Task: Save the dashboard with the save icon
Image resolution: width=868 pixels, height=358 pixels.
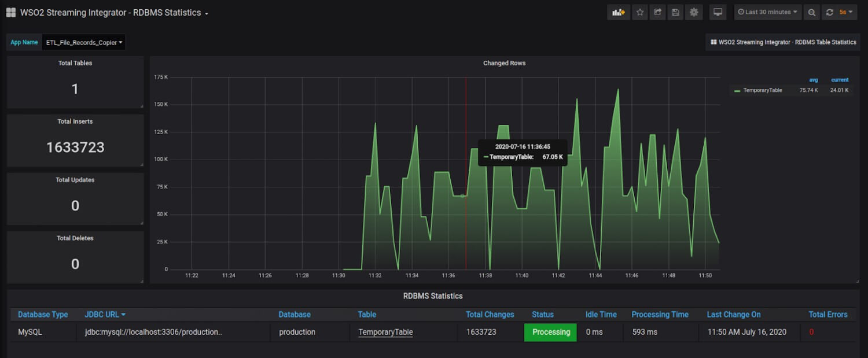Action: [675, 12]
